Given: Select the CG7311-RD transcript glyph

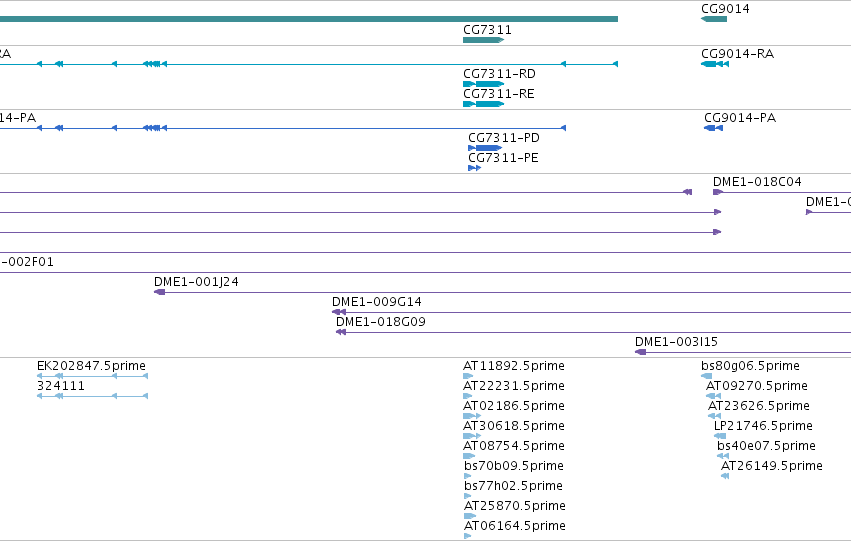Looking at the screenshot, I should point(484,84).
